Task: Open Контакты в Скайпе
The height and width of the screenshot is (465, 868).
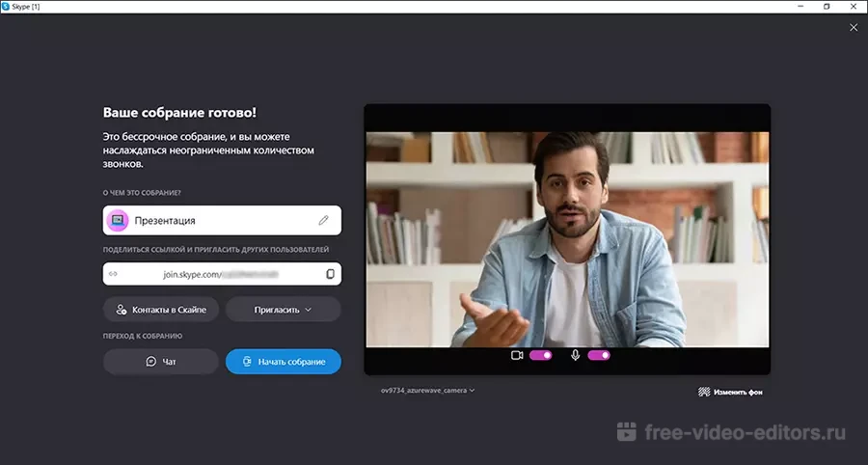Action: pos(161,310)
